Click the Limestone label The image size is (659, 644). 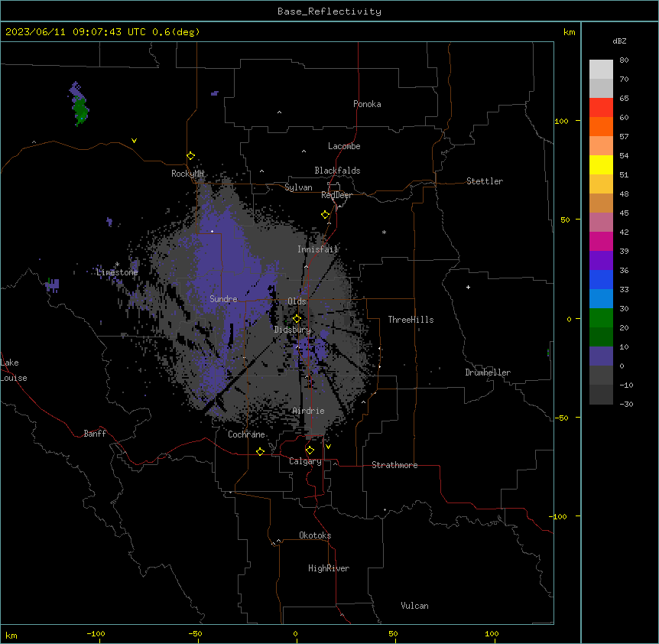click(x=117, y=272)
